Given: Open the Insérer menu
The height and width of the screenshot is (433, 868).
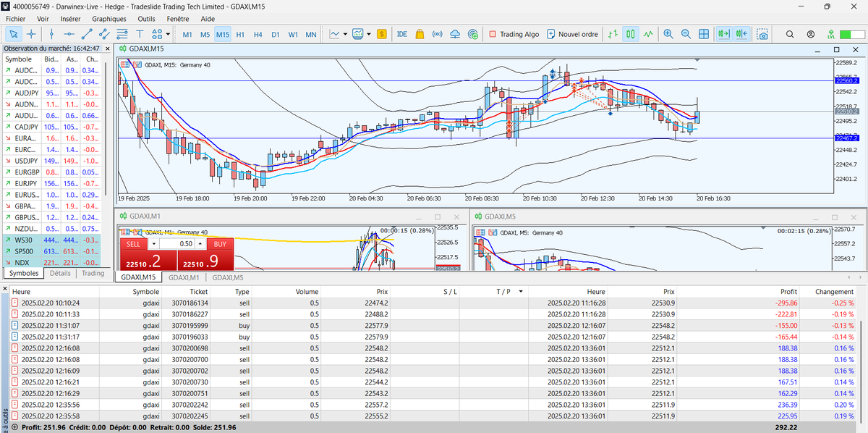Looking at the screenshot, I should point(71,18).
